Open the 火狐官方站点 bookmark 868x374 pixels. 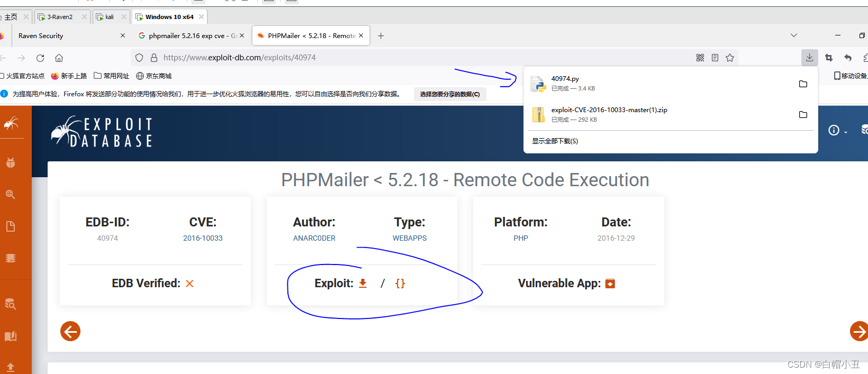coord(22,76)
